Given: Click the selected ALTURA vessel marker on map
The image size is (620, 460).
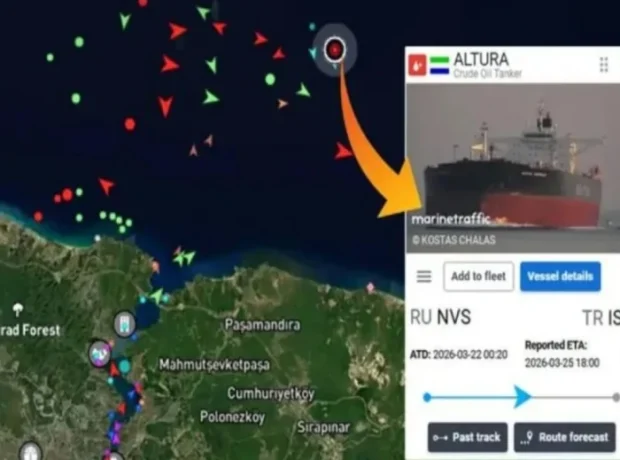Looking at the screenshot, I should tap(335, 50).
